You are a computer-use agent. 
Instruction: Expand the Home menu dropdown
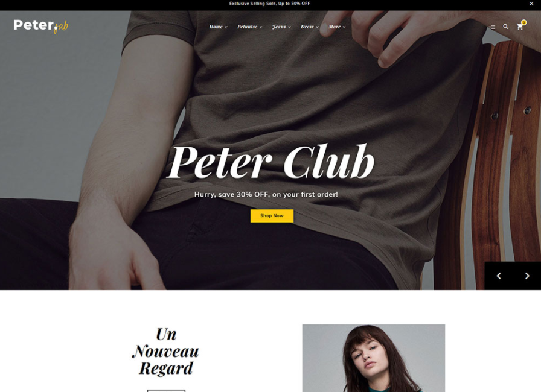click(x=218, y=27)
